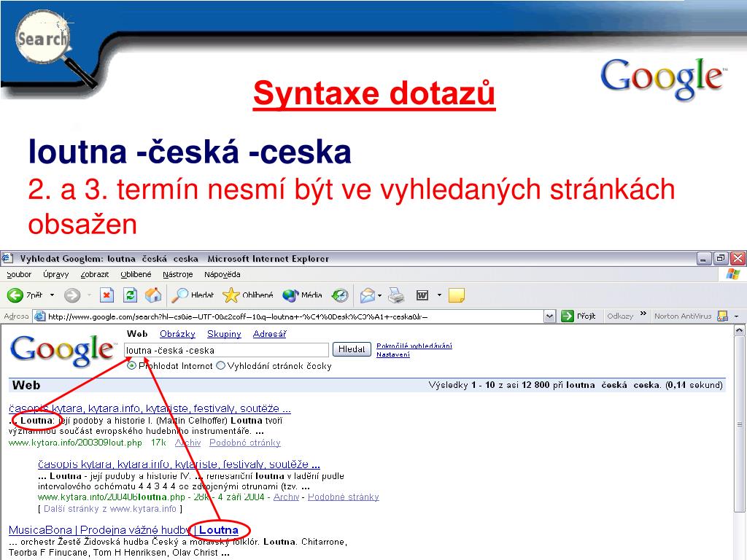Click the vertical scrollbar thumb
747x560 pixels.
coord(740,424)
